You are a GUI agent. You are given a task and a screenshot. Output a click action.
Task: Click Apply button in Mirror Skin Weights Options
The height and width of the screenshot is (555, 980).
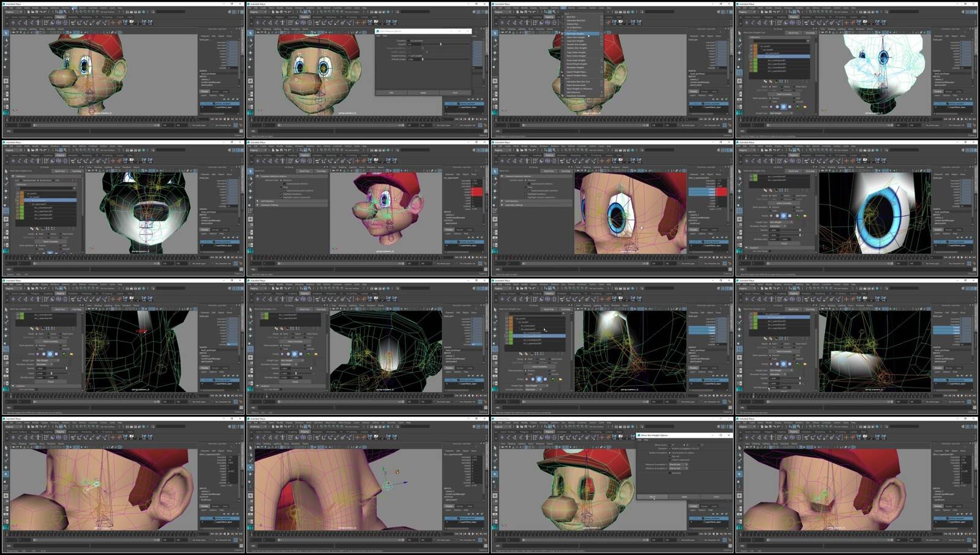pos(684,497)
